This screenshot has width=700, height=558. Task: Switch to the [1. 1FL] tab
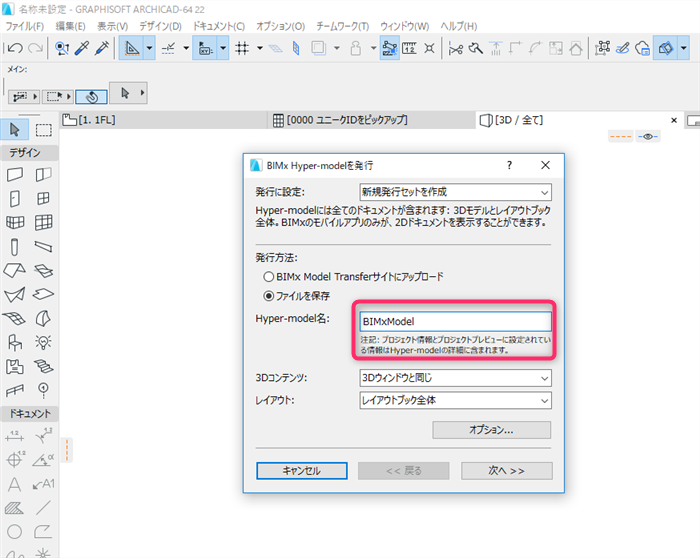(x=89, y=120)
